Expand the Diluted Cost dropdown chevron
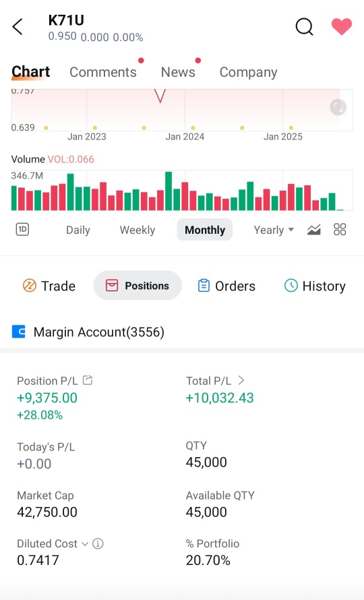Screen dimensions: 364x600 [x=85, y=544]
